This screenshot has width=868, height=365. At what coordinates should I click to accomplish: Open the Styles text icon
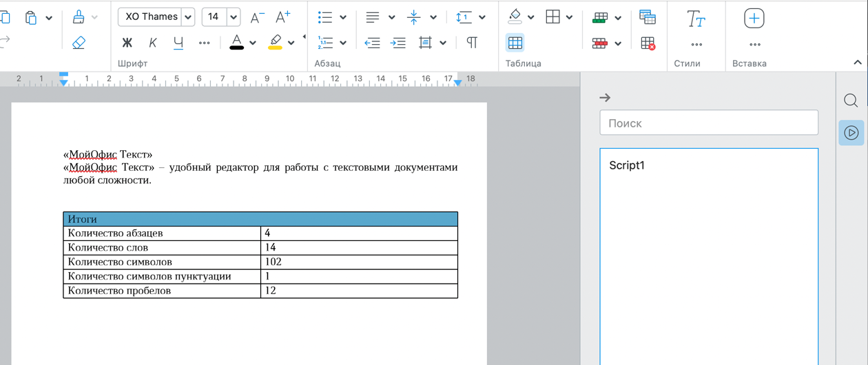[696, 19]
